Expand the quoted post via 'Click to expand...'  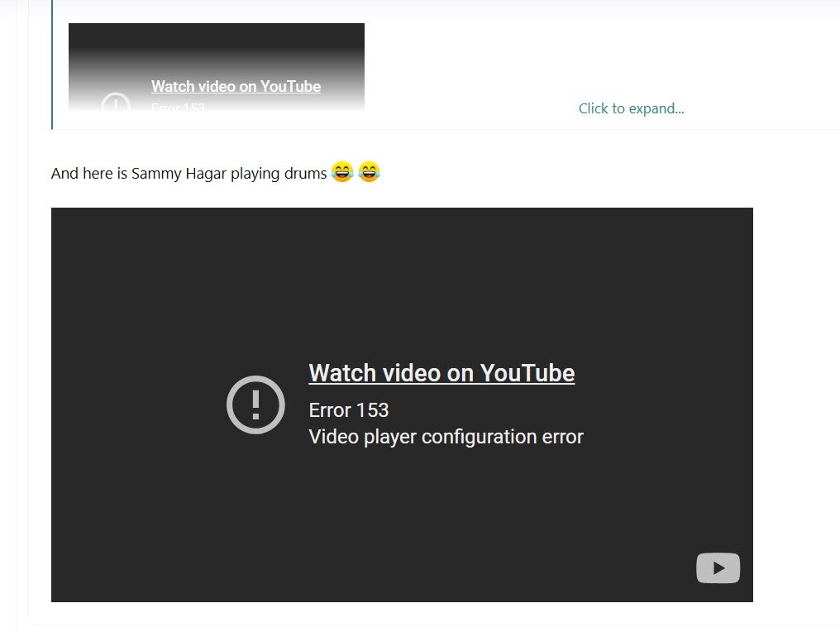(x=631, y=108)
